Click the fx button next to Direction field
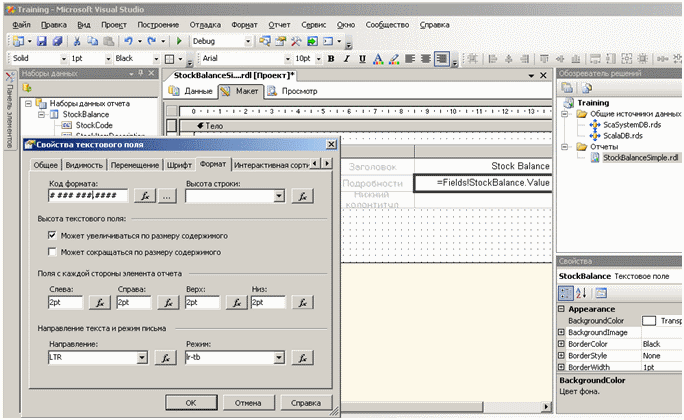 166,358
